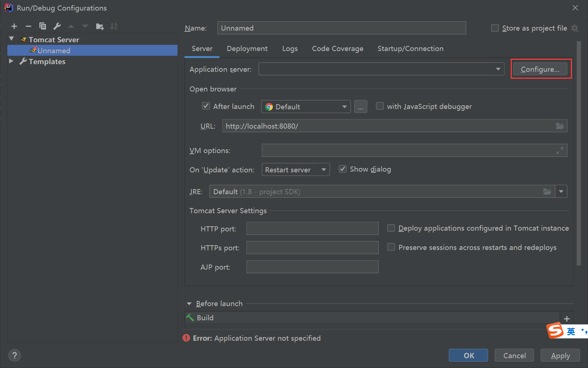Screen dimensions: 588x368
Task: Switch to the Deployment tab
Action: (x=247, y=48)
